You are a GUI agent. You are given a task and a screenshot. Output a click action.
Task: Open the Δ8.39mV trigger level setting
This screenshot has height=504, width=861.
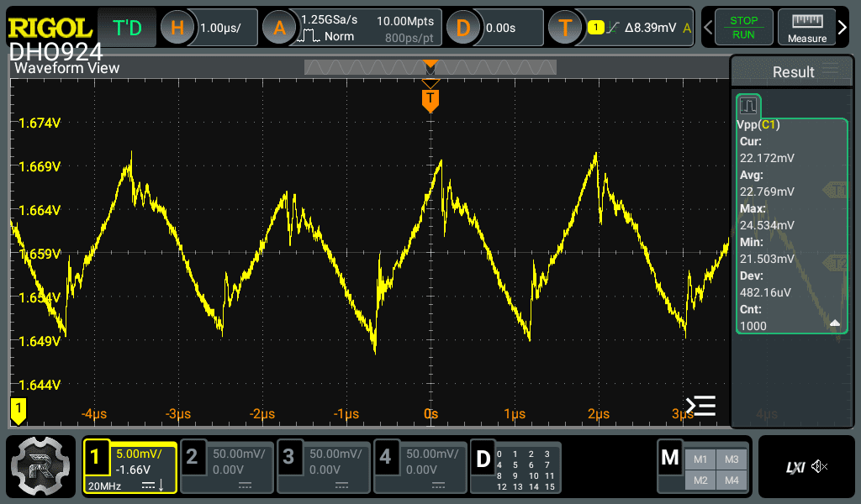click(x=650, y=28)
